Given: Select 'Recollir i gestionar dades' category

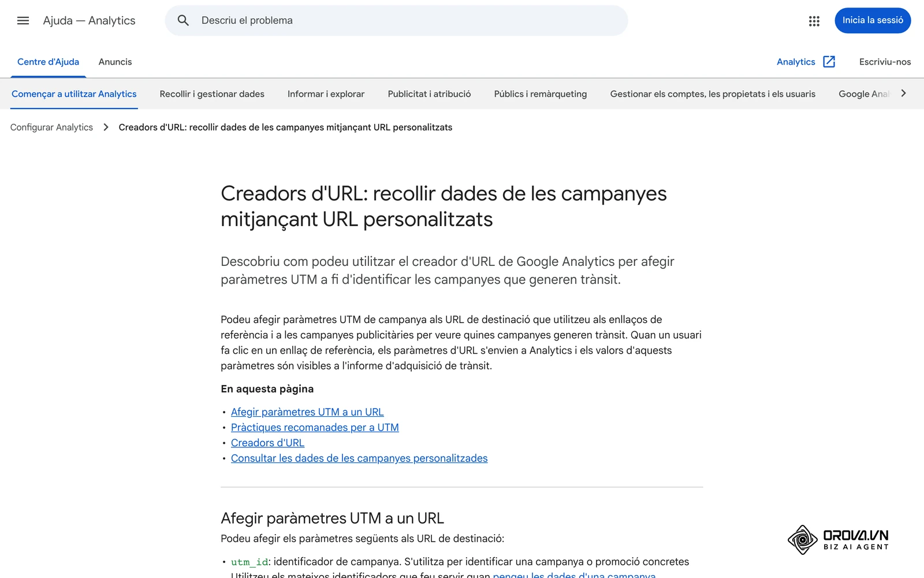Looking at the screenshot, I should (x=212, y=94).
